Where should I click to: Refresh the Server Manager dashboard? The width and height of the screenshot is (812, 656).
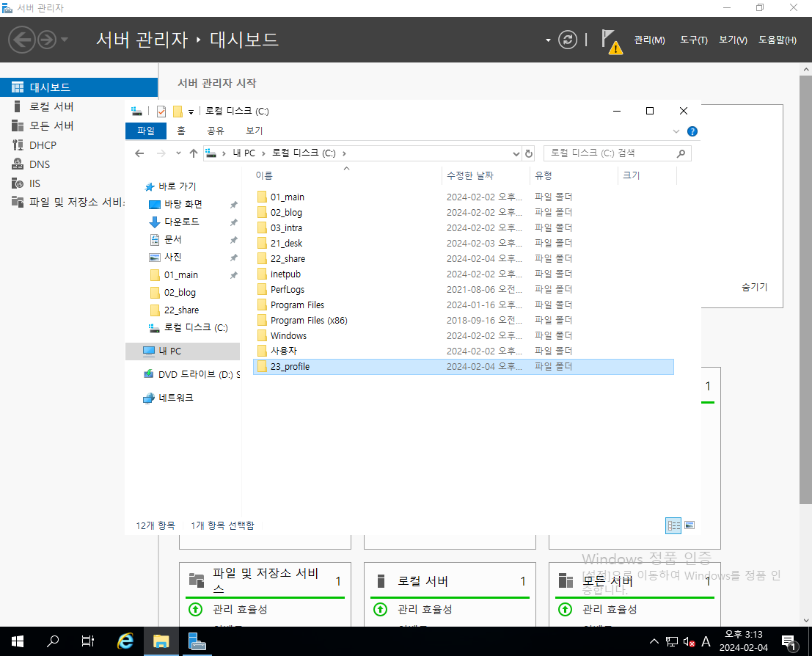click(x=568, y=40)
